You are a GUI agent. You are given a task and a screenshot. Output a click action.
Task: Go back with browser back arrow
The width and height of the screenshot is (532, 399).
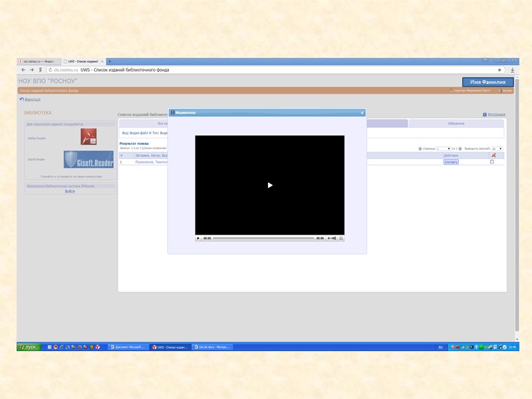(23, 70)
